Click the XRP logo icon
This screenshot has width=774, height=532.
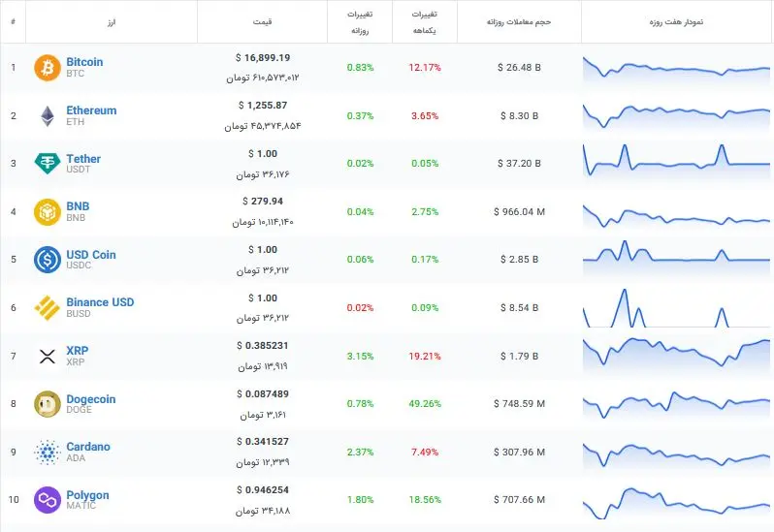(48, 356)
